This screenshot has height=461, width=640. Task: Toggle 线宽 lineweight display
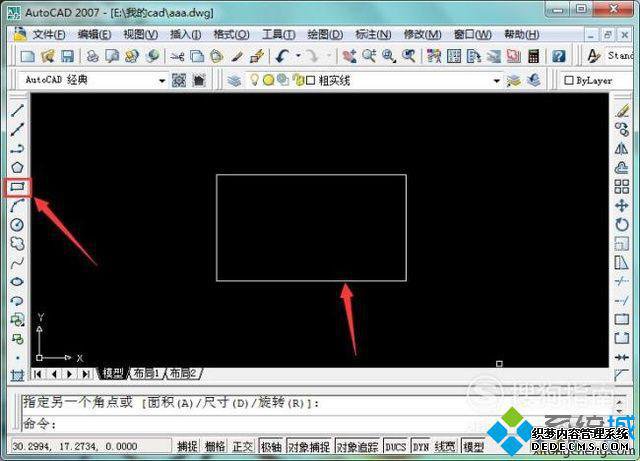coord(445,446)
